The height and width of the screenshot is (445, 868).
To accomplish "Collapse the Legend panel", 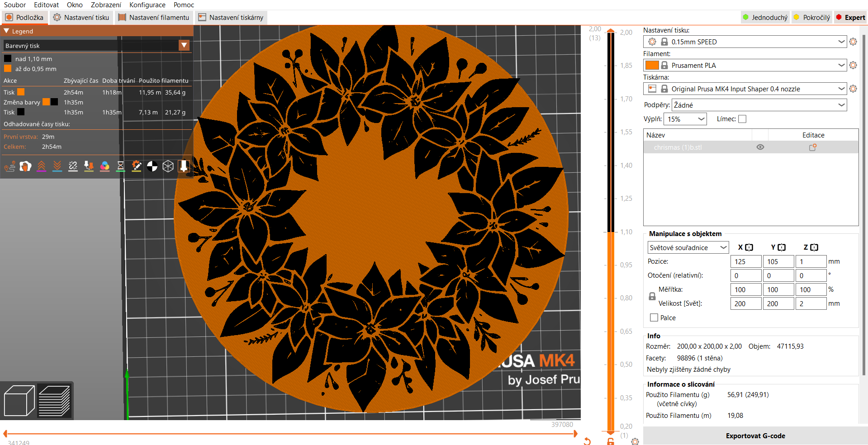I will 7,31.
